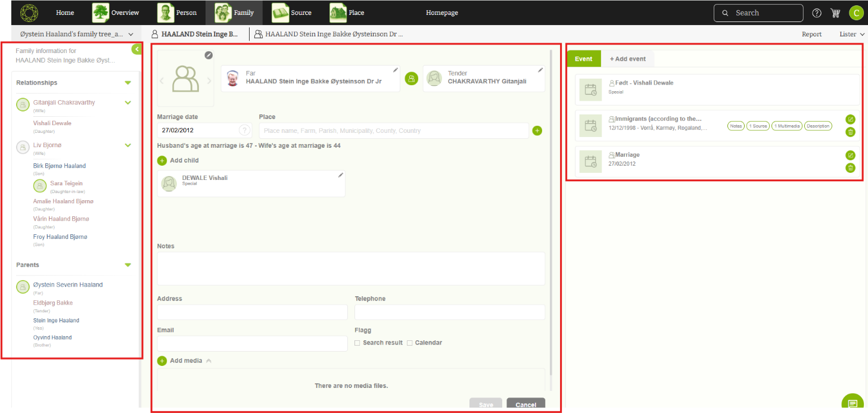868x413 pixels.
Task: Click the Notes text field
Action: pyautogui.click(x=351, y=268)
